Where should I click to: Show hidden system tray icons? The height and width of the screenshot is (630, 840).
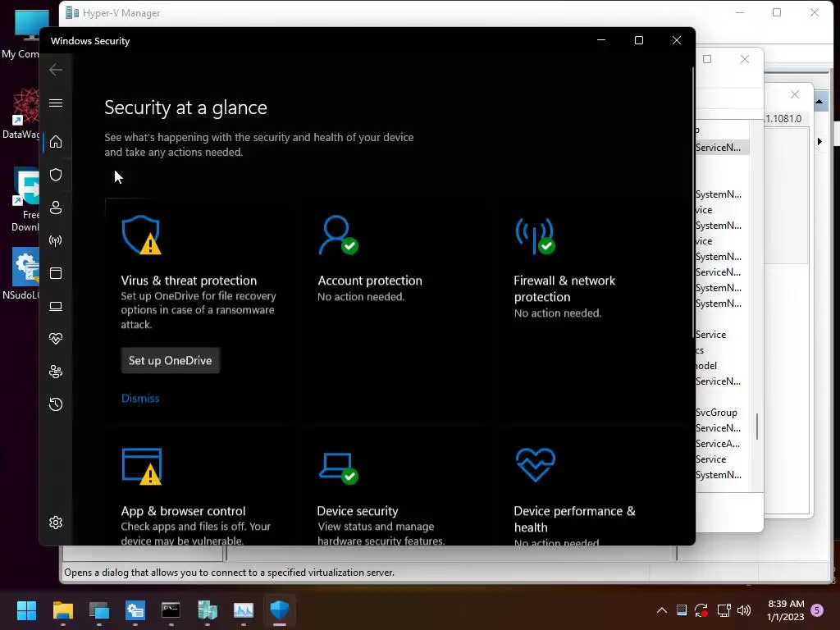662,610
